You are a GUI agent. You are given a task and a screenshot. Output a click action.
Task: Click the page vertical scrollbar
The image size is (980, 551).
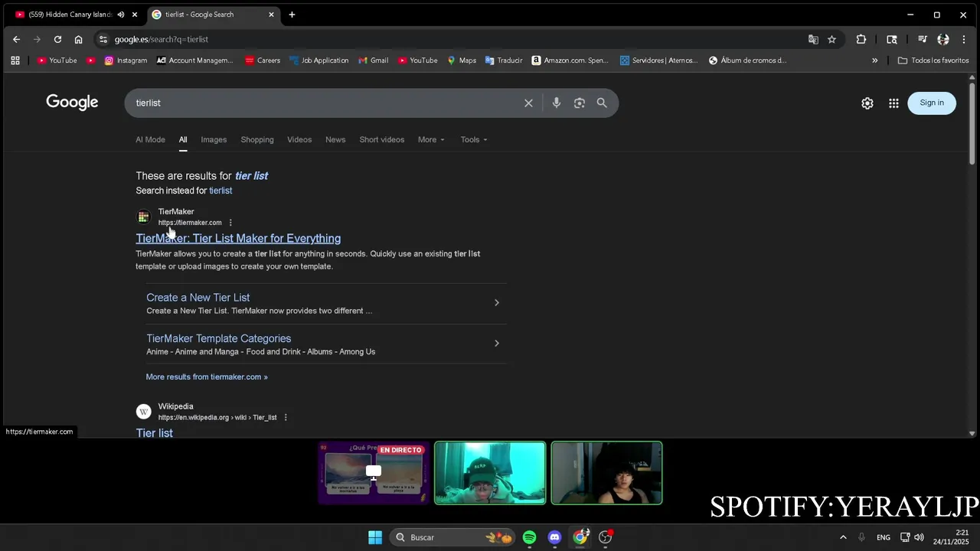(973, 122)
